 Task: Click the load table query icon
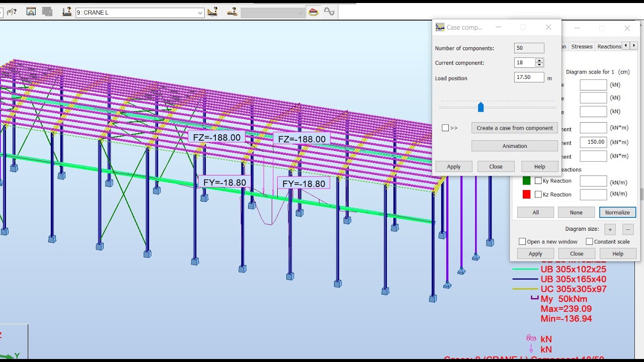point(232,12)
